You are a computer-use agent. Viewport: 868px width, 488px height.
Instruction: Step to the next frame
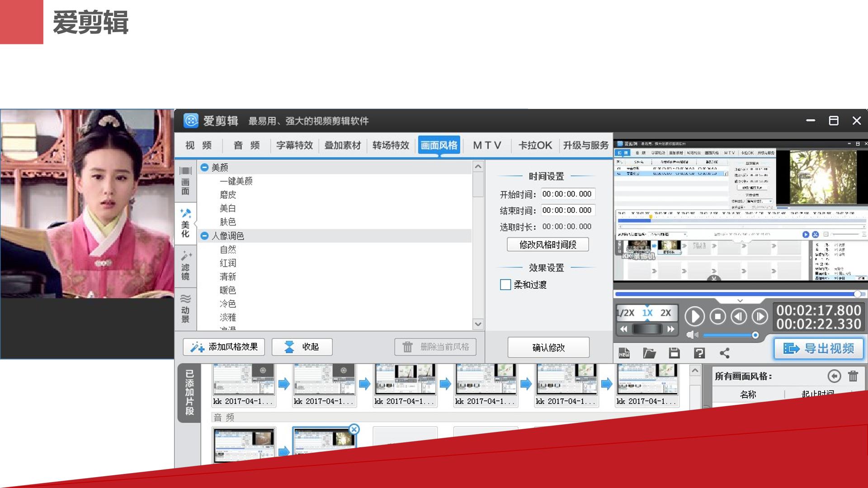(x=760, y=317)
